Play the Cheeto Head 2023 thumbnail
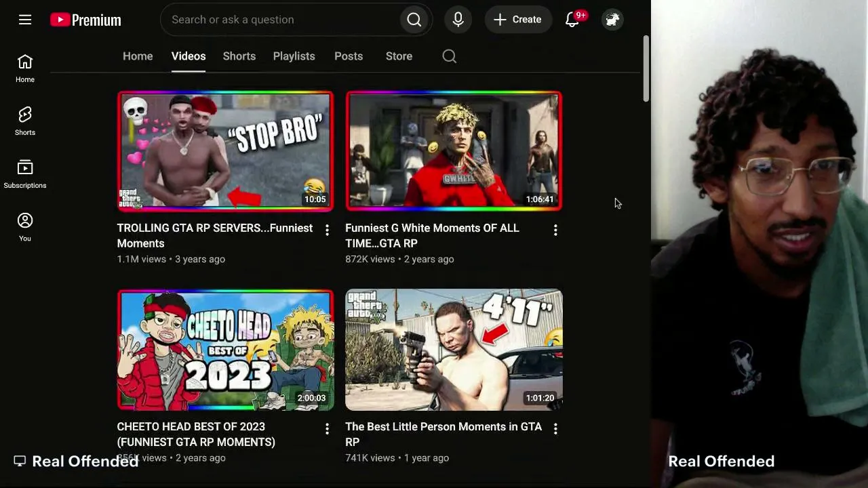The width and height of the screenshot is (868, 488). point(225,350)
